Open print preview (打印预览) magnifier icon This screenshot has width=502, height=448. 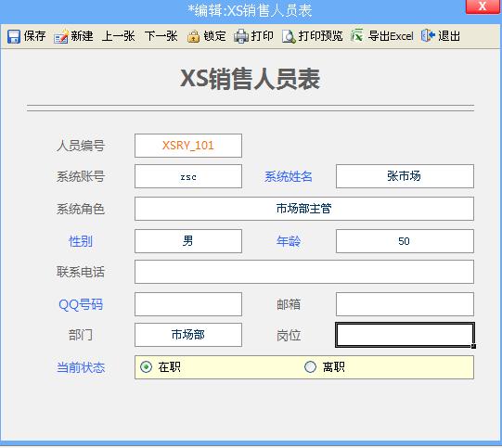coord(289,36)
